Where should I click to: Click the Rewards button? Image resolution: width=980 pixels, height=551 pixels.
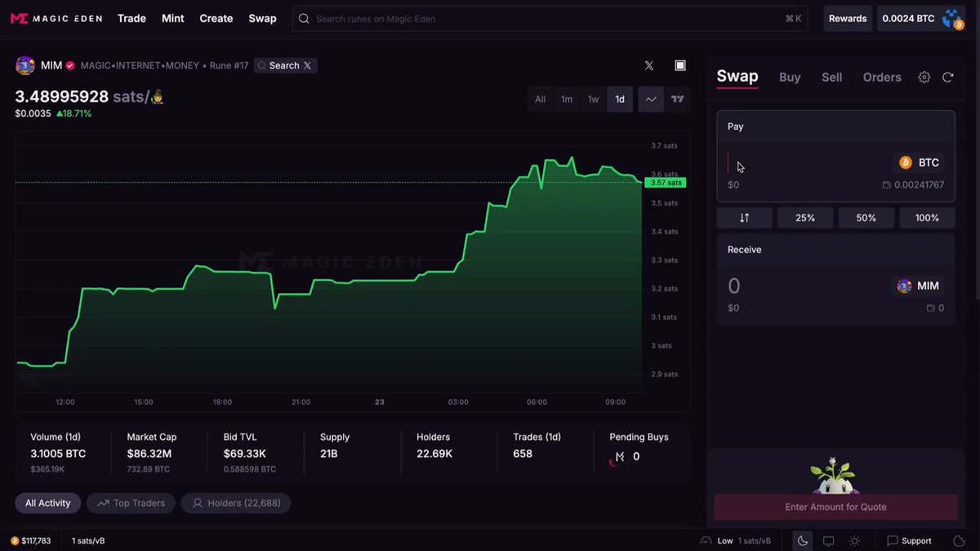tap(848, 18)
